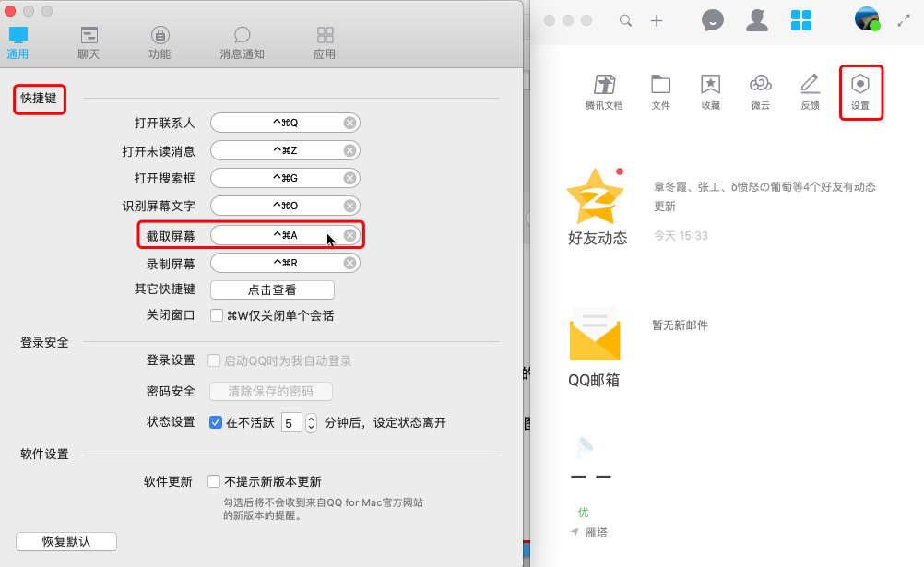
Task: Click the weather satellite icon
Action: (x=585, y=448)
